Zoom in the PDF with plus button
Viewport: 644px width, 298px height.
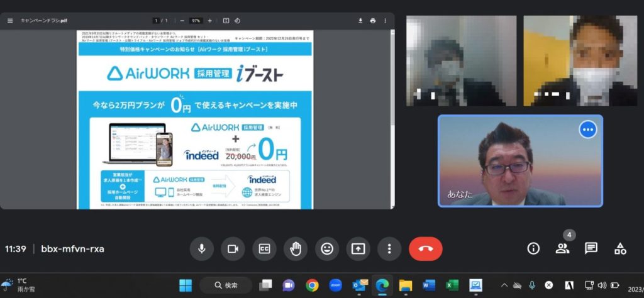210,21
